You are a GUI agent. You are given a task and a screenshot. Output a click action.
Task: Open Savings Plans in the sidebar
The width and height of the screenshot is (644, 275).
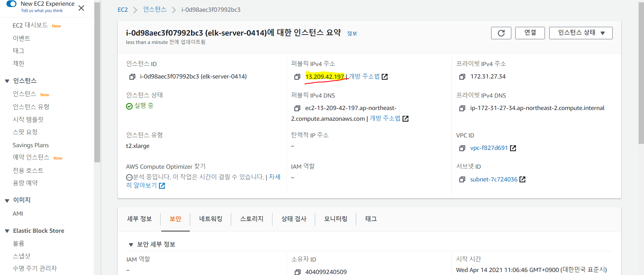[31, 145]
